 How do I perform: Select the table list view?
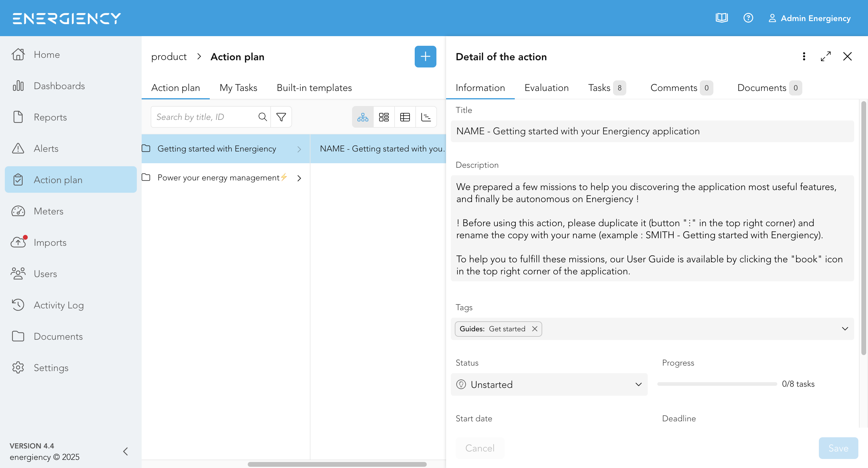(405, 117)
